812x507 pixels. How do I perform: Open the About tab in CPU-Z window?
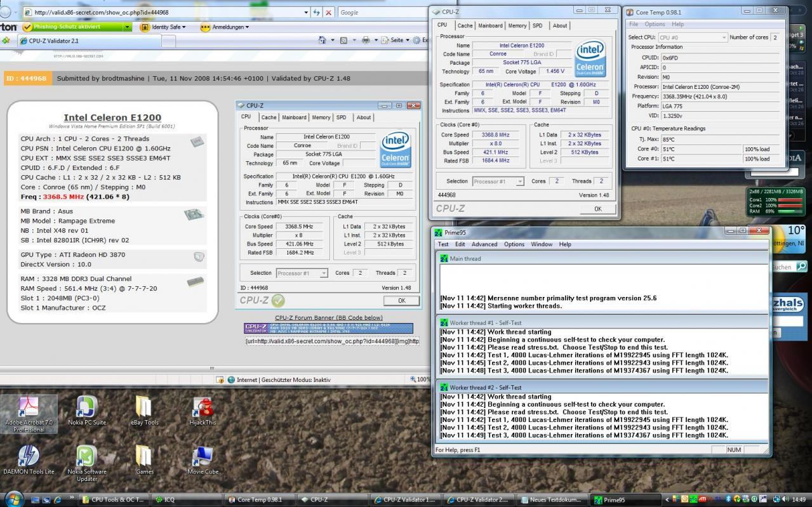[560, 26]
